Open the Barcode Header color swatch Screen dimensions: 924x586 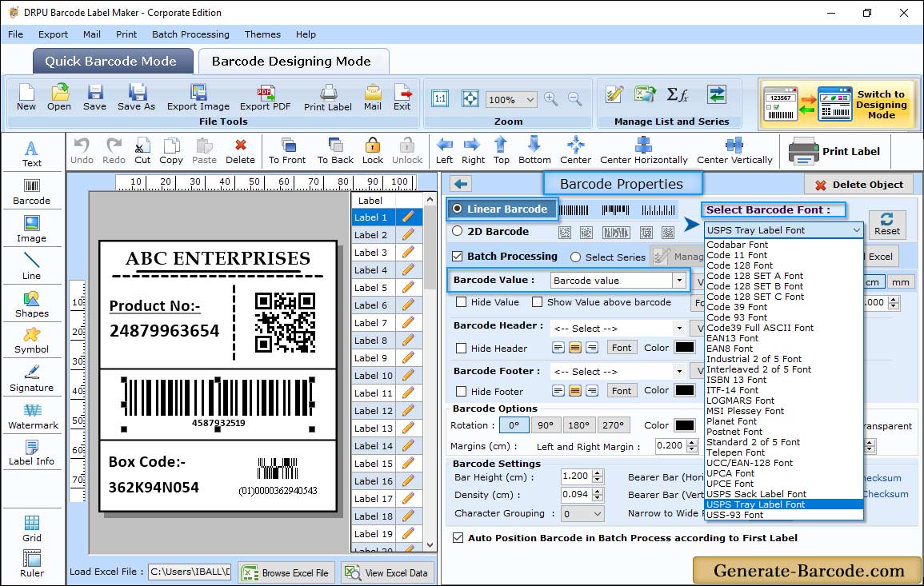685,348
